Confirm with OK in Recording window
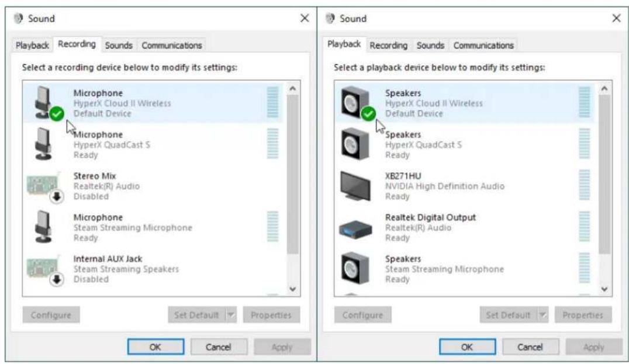The width and height of the screenshot is (629, 364). tap(155, 346)
